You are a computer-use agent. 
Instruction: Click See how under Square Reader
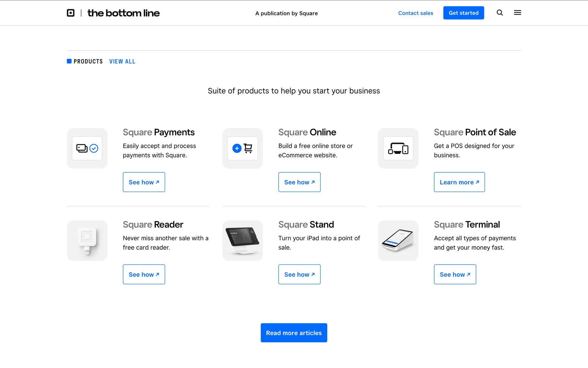point(144,274)
